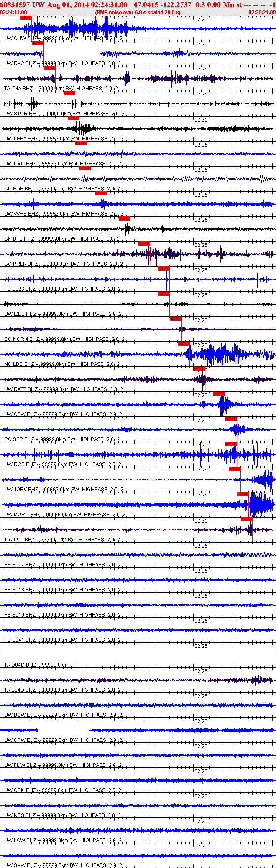Select the red pick flag on UW IZEE trace
The width and height of the screenshot is (276, 868).
click(x=164, y=294)
